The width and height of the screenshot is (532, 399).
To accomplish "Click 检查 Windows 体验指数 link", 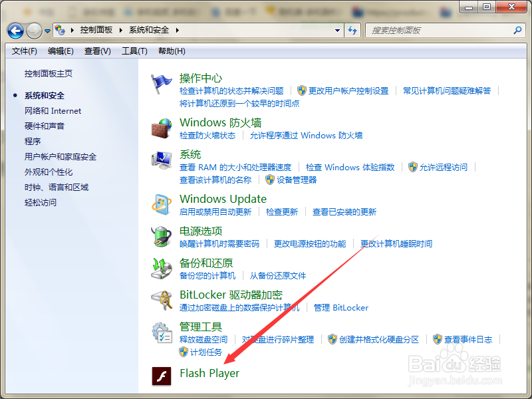I will coord(350,168).
